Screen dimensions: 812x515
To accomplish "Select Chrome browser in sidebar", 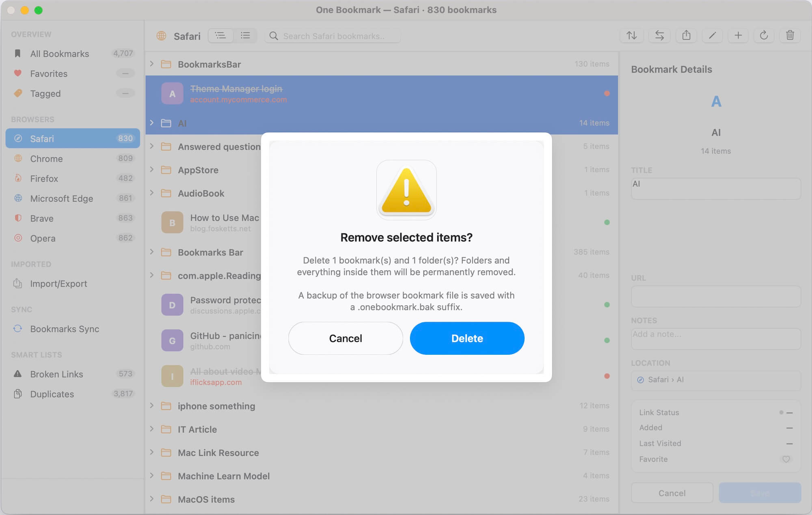I will pyautogui.click(x=73, y=158).
